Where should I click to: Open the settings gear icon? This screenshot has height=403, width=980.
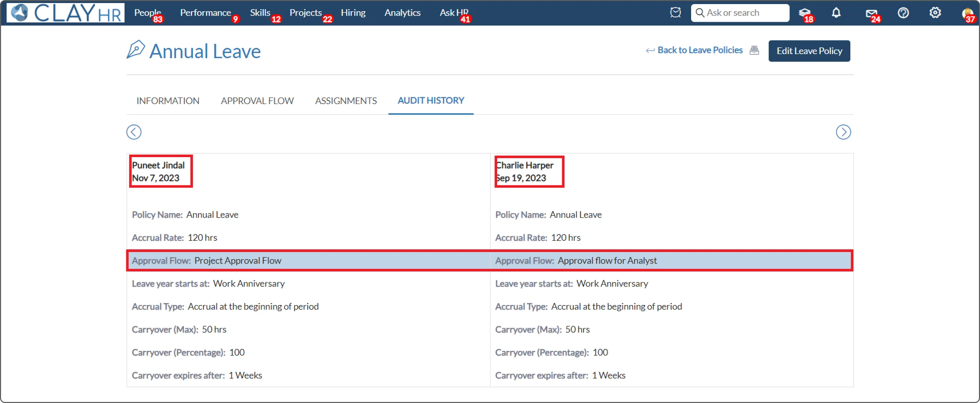pos(935,13)
